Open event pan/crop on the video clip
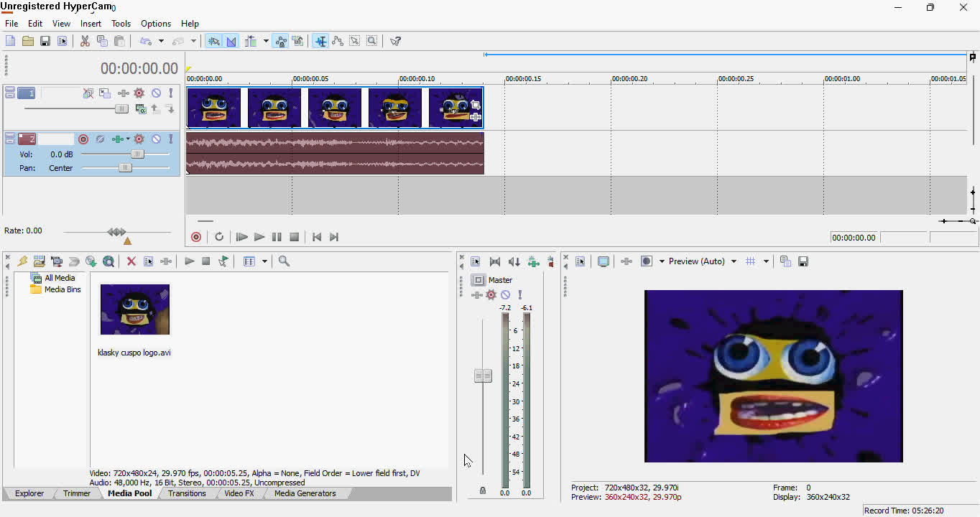 coord(475,105)
